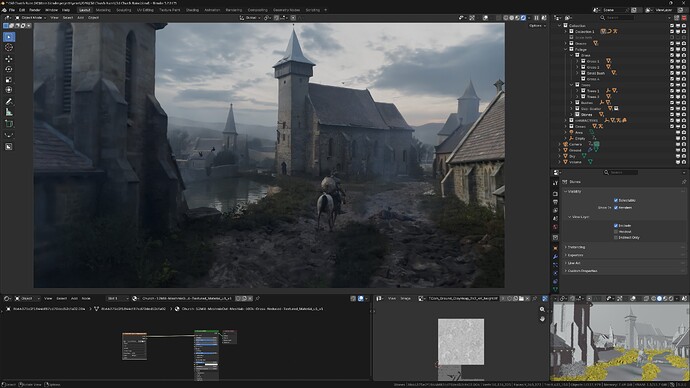Select rendered shading mode in small viewport
Image resolution: width=690 pixels, height=388 pixels.
click(x=671, y=298)
